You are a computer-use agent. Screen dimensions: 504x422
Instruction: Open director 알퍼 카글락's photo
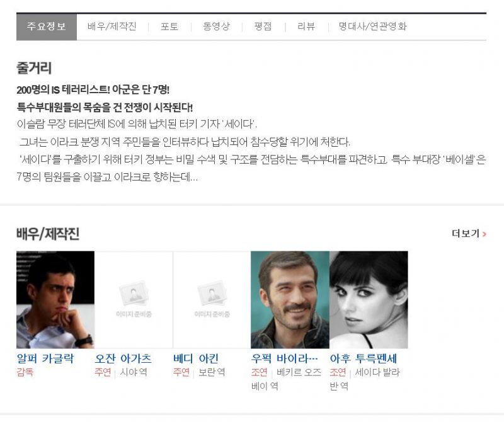[55, 300]
